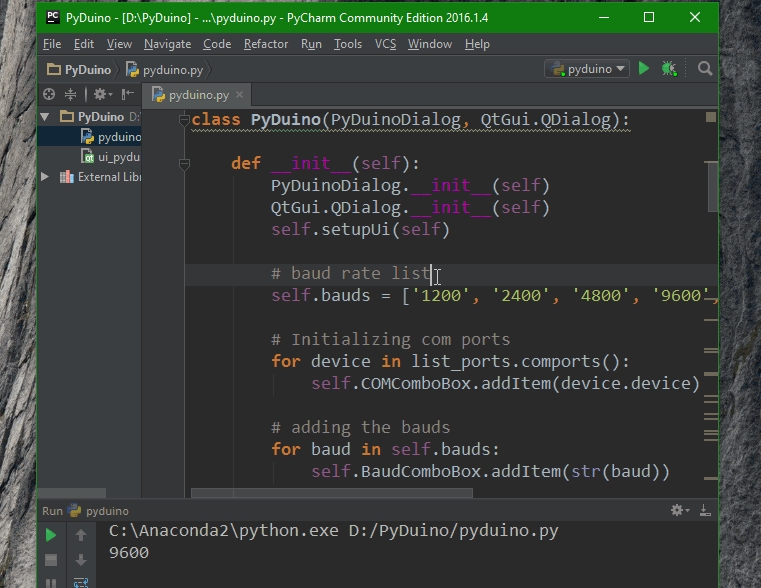This screenshot has height=588, width=761.
Task: Open Run panel gear settings
Action: click(x=679, y=510)
